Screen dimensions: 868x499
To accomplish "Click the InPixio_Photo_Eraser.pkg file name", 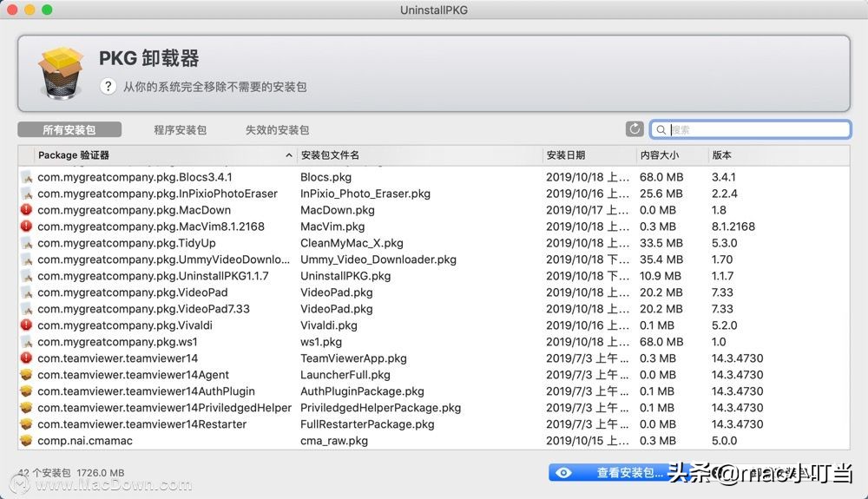I will tap(365, 194).
